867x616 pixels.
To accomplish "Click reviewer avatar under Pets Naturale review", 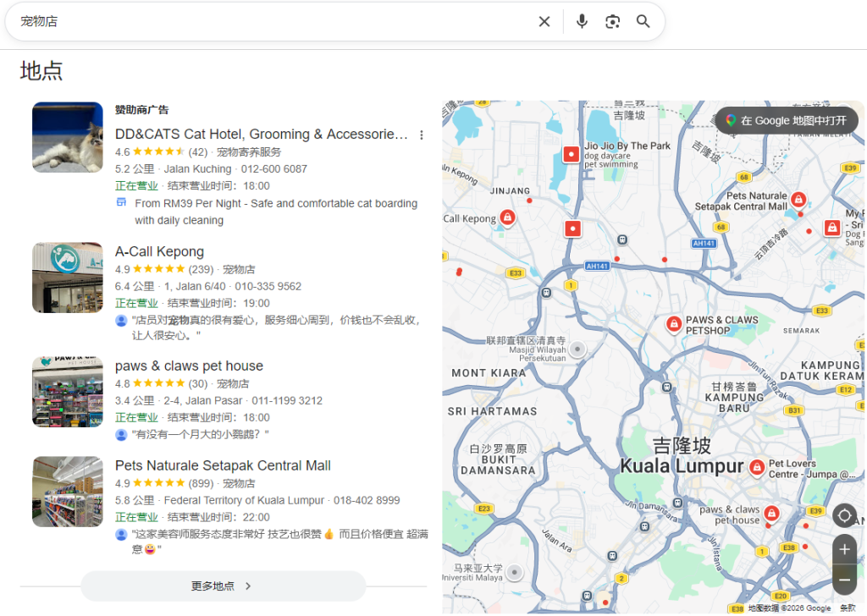I will coord(121,534).
